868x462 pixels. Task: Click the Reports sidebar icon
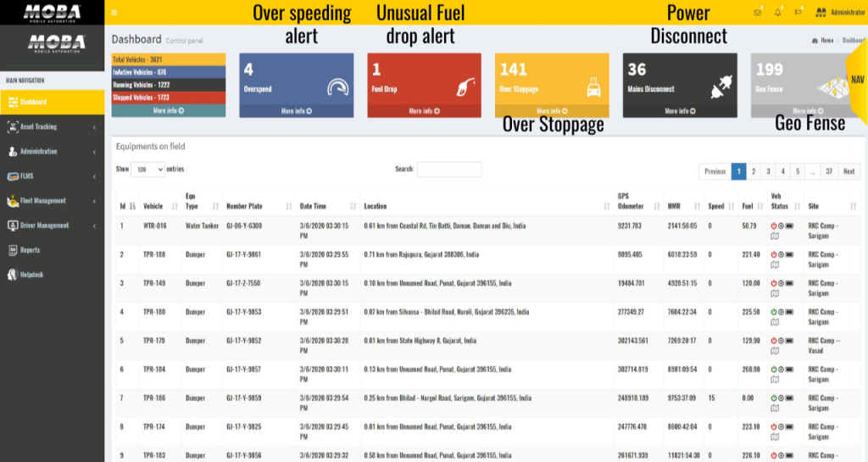click(13, 250)
